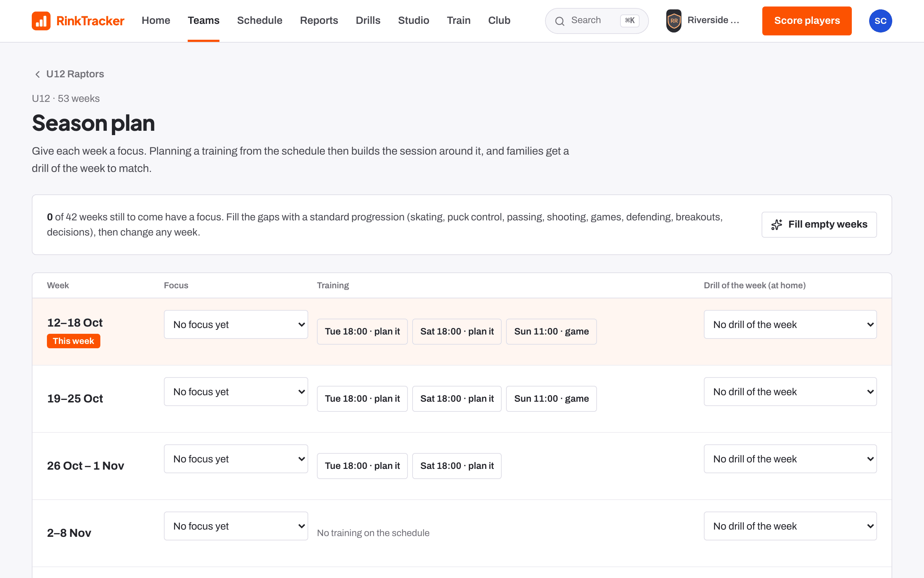The height and width of the screenshot is (578, 924).
Task: Open Focus dropdown for 19–25 Oct
Action: coord(236,392)
